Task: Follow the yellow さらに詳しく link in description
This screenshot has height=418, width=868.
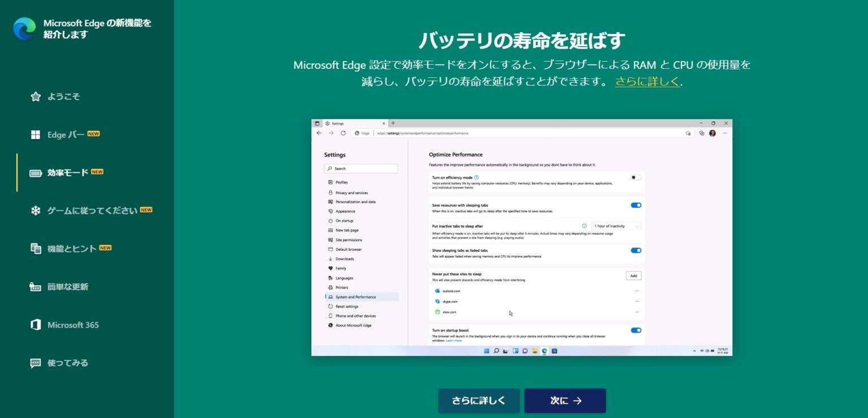Action: [647, 81]
